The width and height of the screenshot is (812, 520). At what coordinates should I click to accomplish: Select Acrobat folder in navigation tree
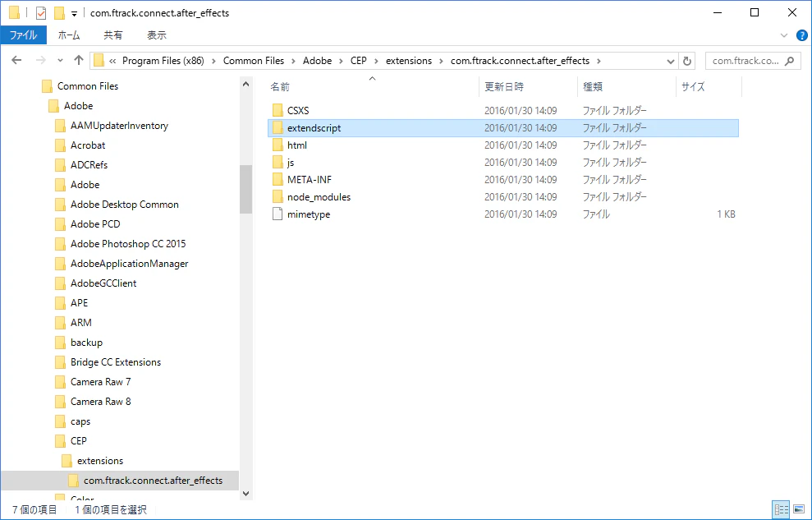[x=88, y=145]
